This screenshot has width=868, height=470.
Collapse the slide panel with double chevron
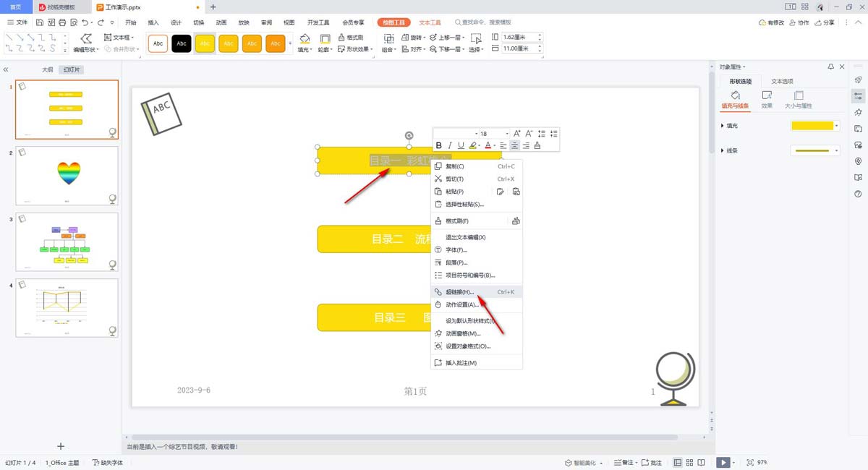point(6,69)
